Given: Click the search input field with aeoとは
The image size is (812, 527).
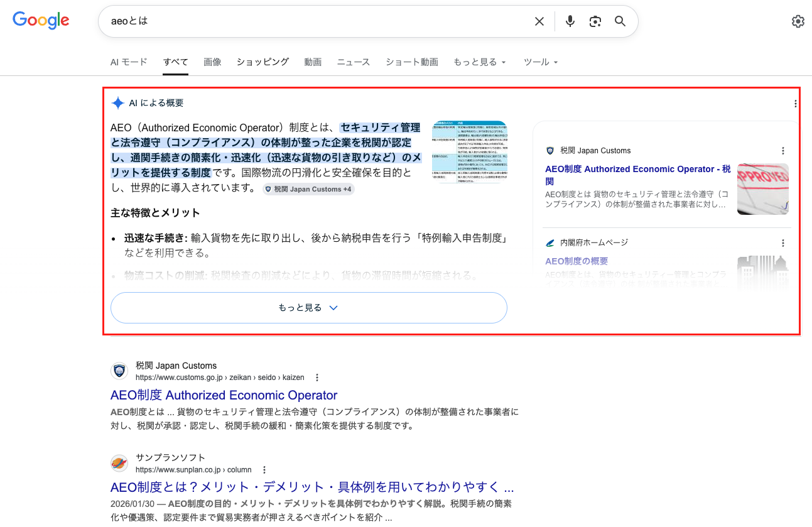Looking at the screenshot, I should pyautogui.click(x=317, y=21).
